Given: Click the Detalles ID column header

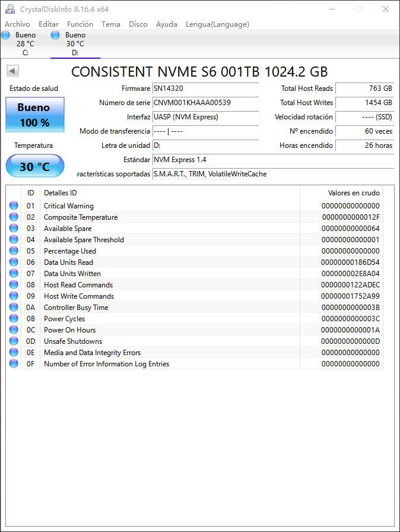Looking at the screenshot, I should [x=170, y=193].
